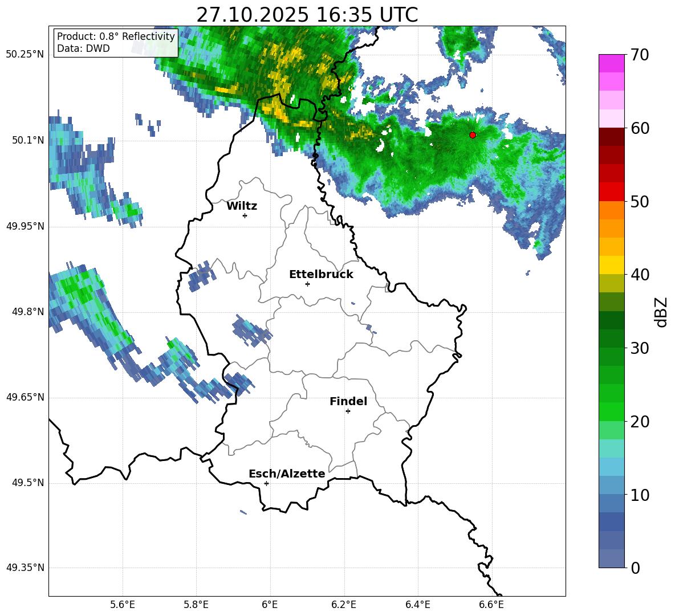The width and height of the screenshot is (675, 616).
Task: Click the 49.95°N latitude tick label
Action: point(25,226)
